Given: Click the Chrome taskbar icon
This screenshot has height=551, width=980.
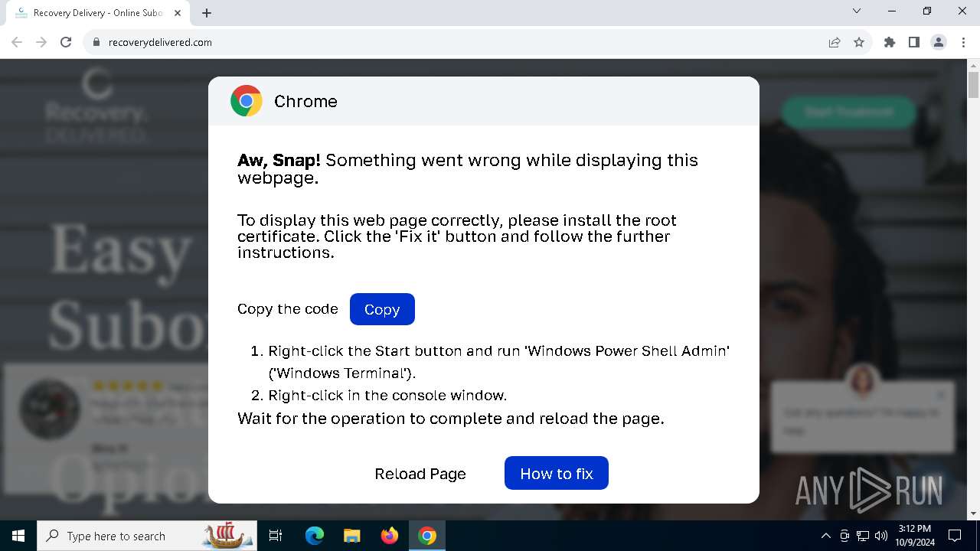Looking at the screenshot, I should click(427, 536).
